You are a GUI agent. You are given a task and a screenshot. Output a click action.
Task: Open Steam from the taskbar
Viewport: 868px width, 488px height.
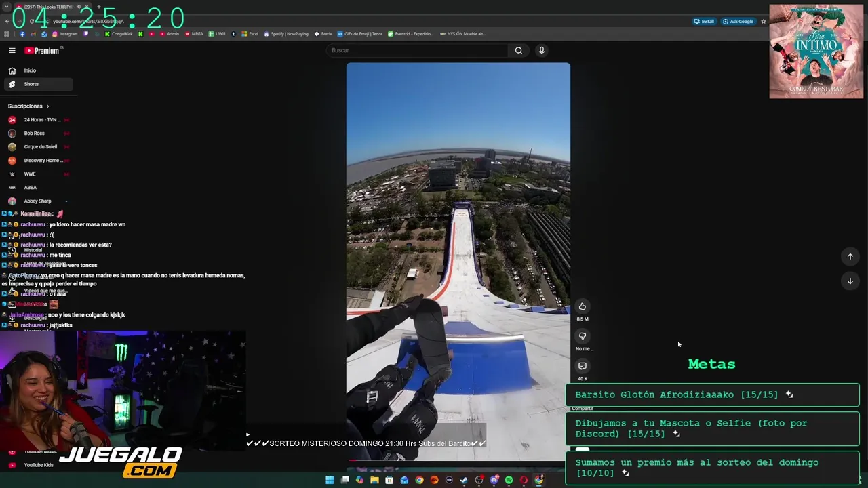(464, 480)
